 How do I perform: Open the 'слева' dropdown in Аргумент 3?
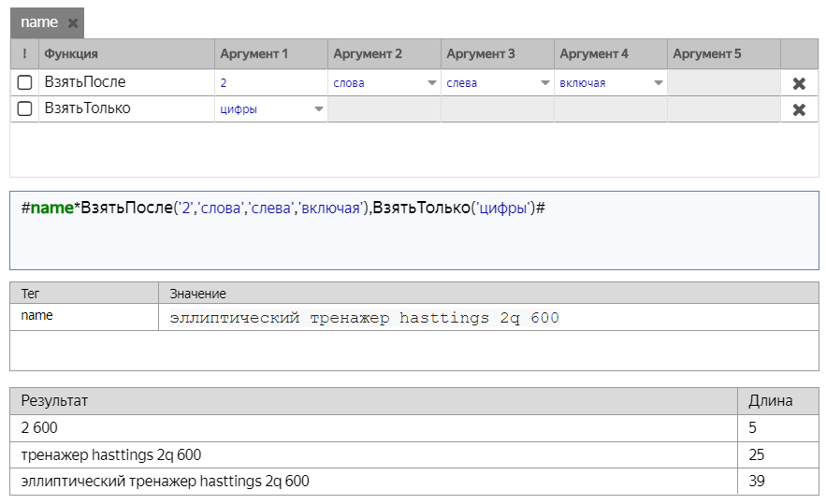click(544, 83)
